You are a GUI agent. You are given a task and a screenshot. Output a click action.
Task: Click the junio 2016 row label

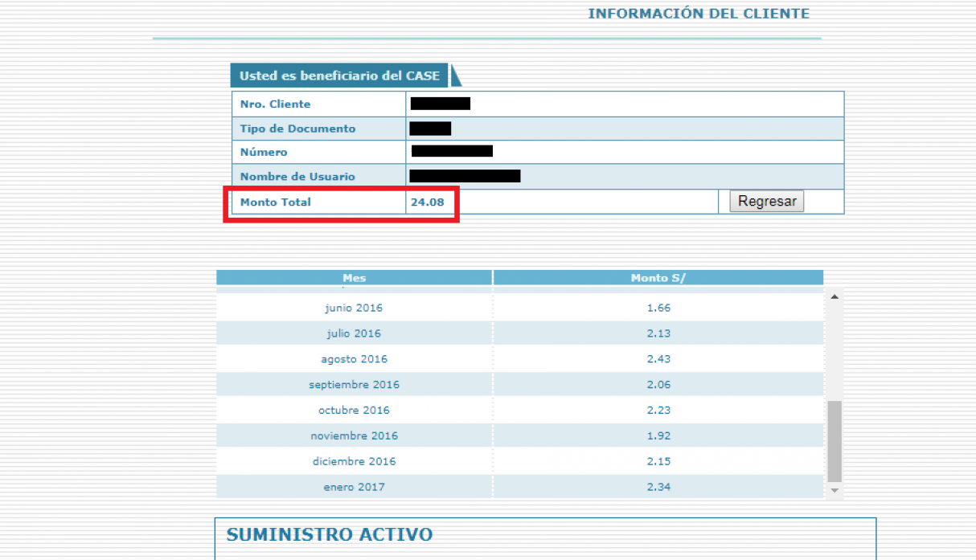click(x=354, y=308)
